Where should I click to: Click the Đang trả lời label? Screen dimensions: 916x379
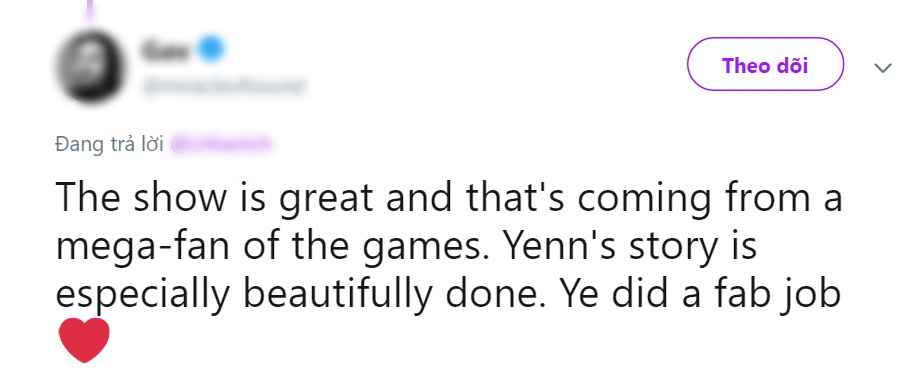109,144
